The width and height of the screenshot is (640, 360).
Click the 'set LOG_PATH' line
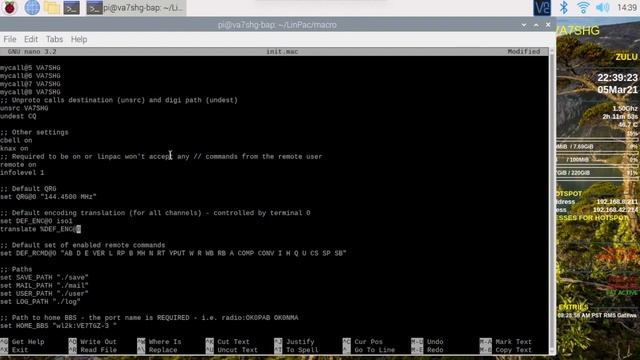pyautogui.click(x=40, y=302)
